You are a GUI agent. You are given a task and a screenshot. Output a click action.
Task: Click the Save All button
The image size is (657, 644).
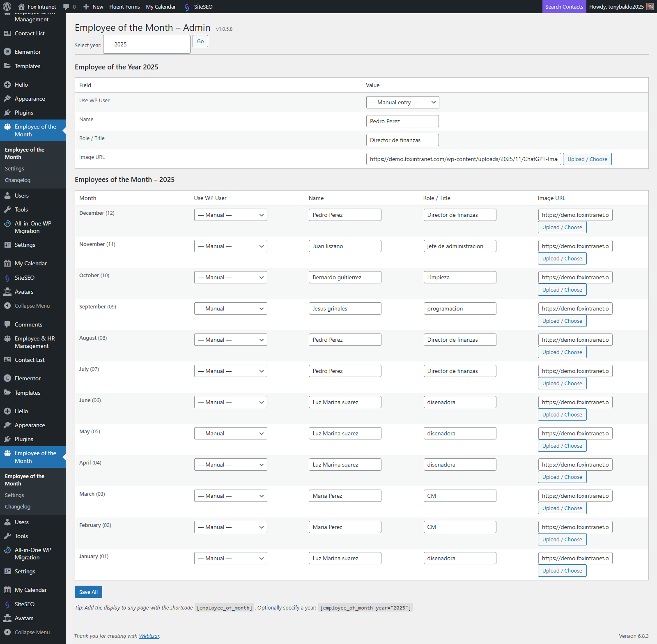click(x=88, y=592)
